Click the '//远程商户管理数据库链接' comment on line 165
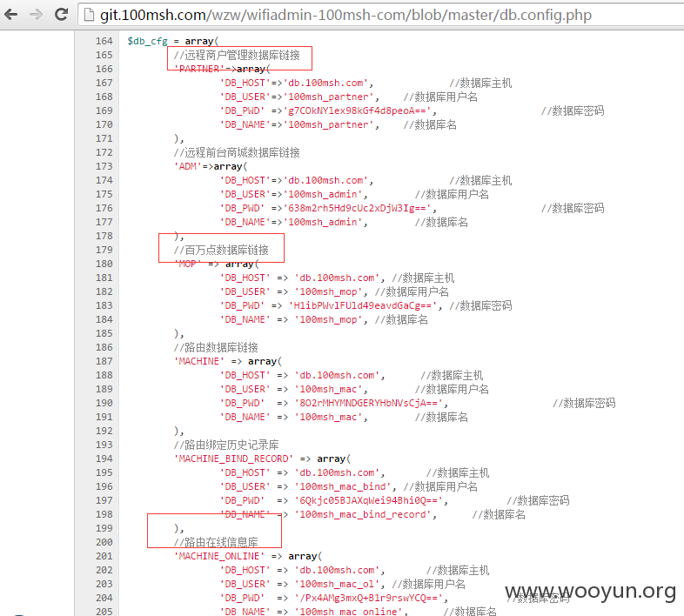The image size is (684, 616). (237, 55)
